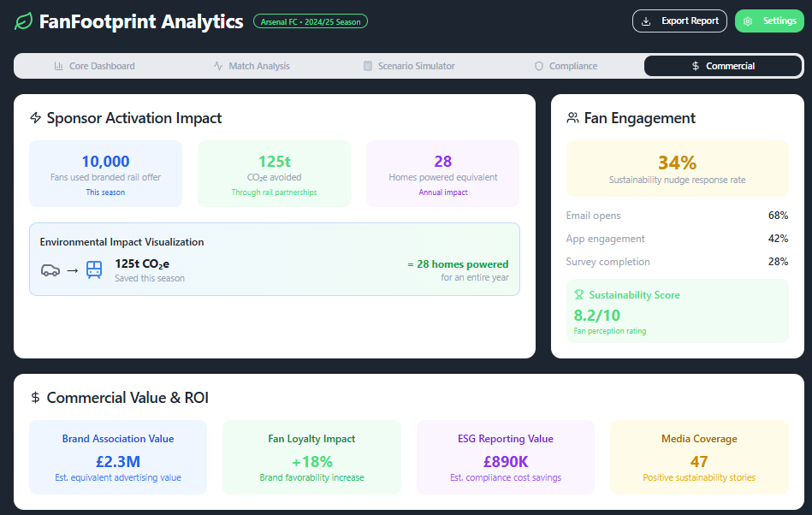This screenshot has height=515, width=812.
Task: Click the train icon in impact visualization
Action: coord(94,270)
